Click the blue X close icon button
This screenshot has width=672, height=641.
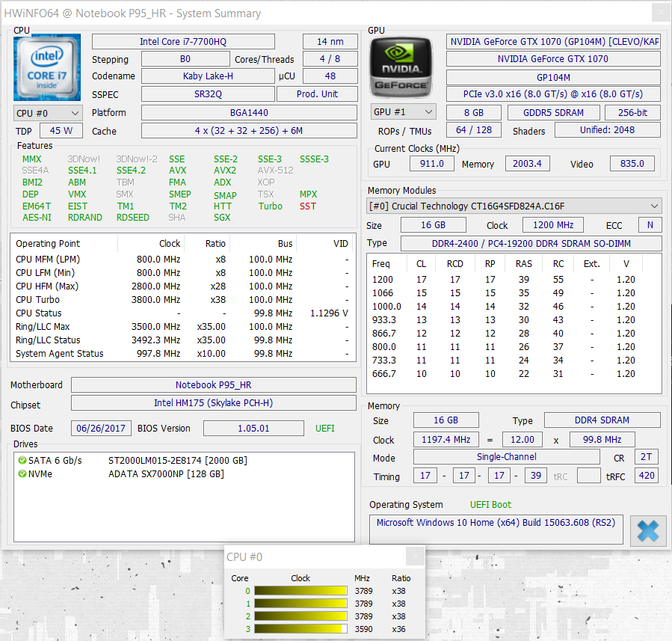coord(647,531)
